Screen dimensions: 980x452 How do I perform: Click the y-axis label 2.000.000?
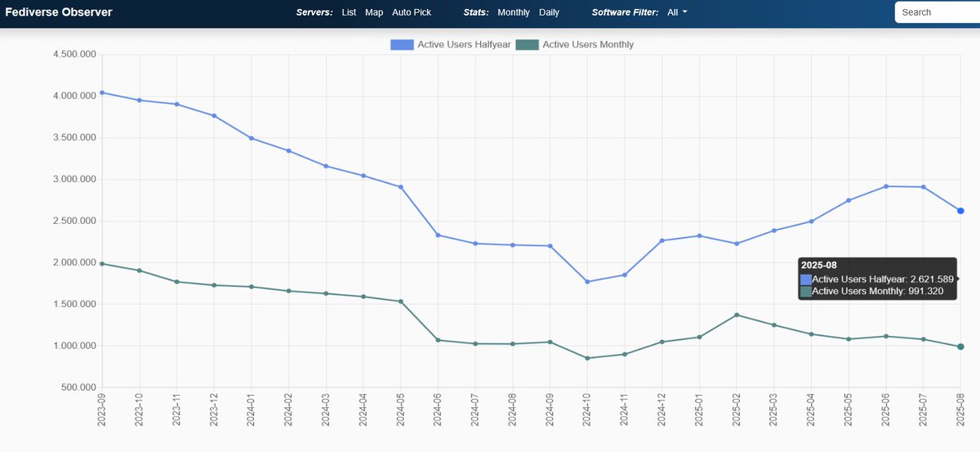[73, 262]
